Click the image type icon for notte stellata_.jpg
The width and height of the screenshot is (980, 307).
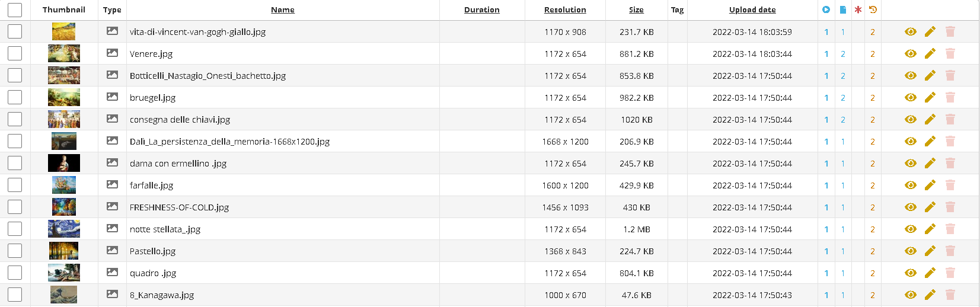point(112,228)
